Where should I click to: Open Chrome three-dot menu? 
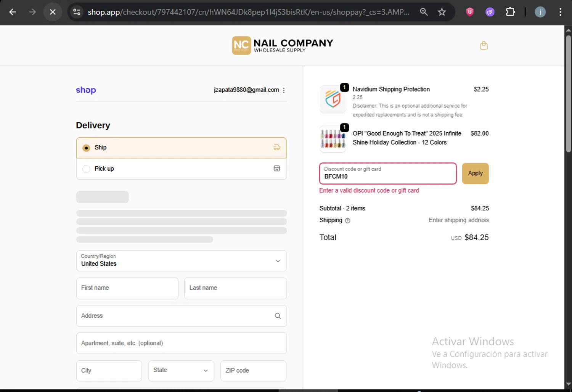pos(560,12)
